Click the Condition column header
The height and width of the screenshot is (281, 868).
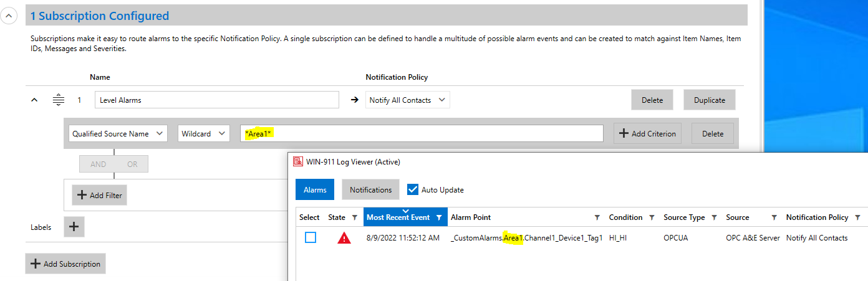coord(625,217)
